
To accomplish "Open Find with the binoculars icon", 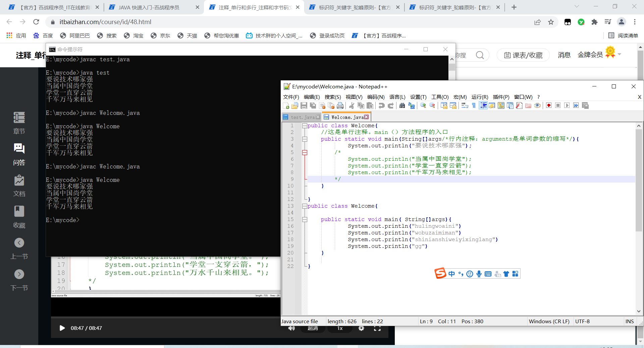I will coord(402,106).
